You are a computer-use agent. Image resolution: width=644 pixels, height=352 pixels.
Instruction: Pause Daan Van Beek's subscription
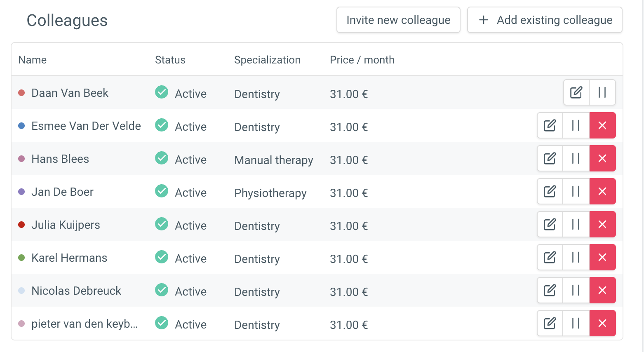[602, 92]
